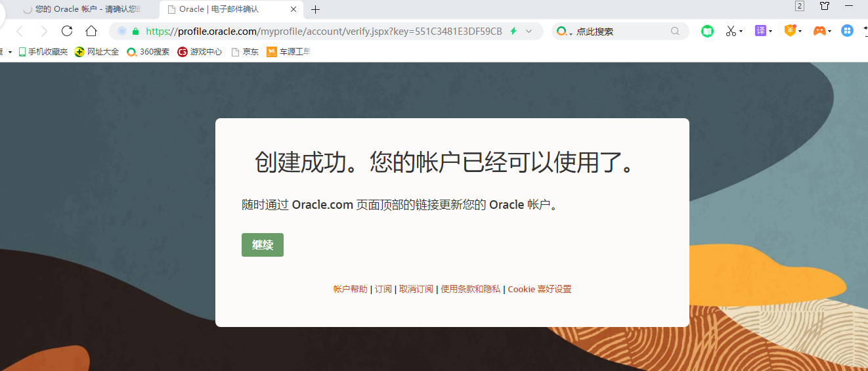The width and height of the screenshot is (868, 371).
Task: Open the 京东 bookmark
Action: click(x=245, y=52)
